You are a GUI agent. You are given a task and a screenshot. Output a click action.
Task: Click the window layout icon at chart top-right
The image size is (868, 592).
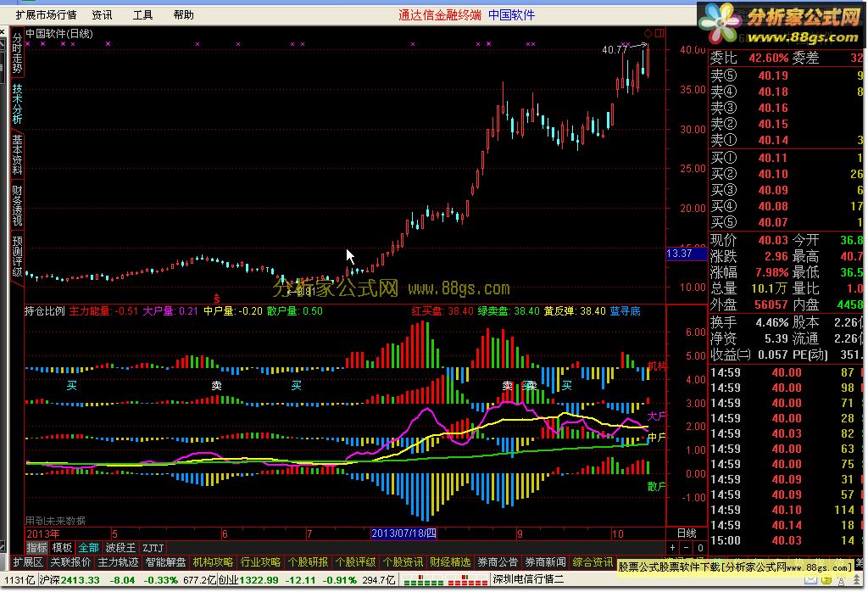[659, 33]
